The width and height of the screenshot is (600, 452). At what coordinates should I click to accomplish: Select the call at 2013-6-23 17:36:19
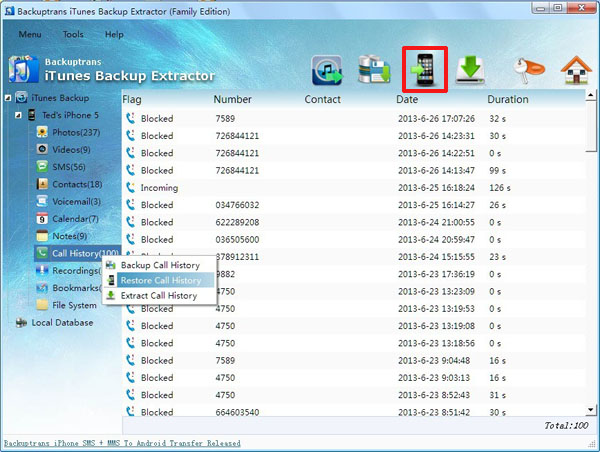click(354, 274)
